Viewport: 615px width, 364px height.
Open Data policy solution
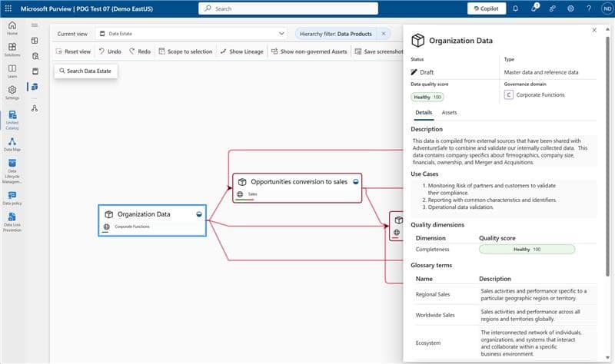pyautogui.click(x=12, y=198)
